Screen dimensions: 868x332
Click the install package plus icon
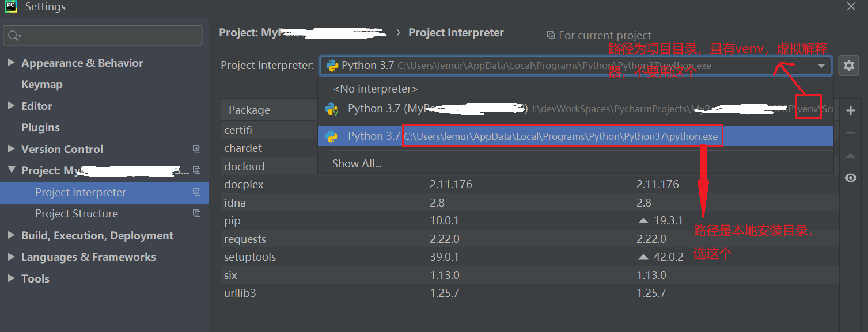point(851,110)
